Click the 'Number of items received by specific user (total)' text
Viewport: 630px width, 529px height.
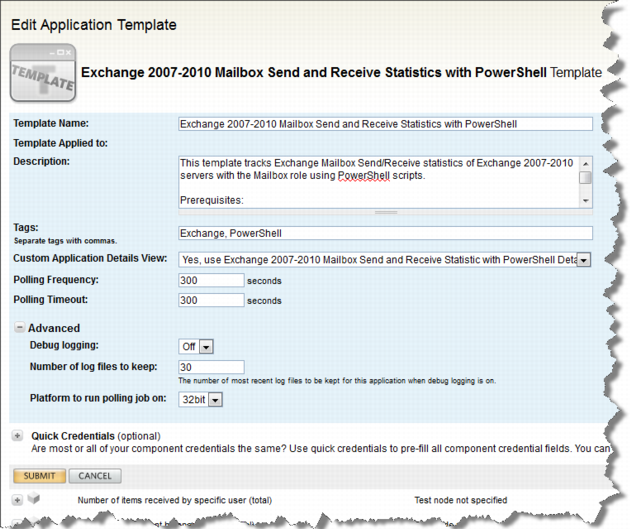coord(175,500)
